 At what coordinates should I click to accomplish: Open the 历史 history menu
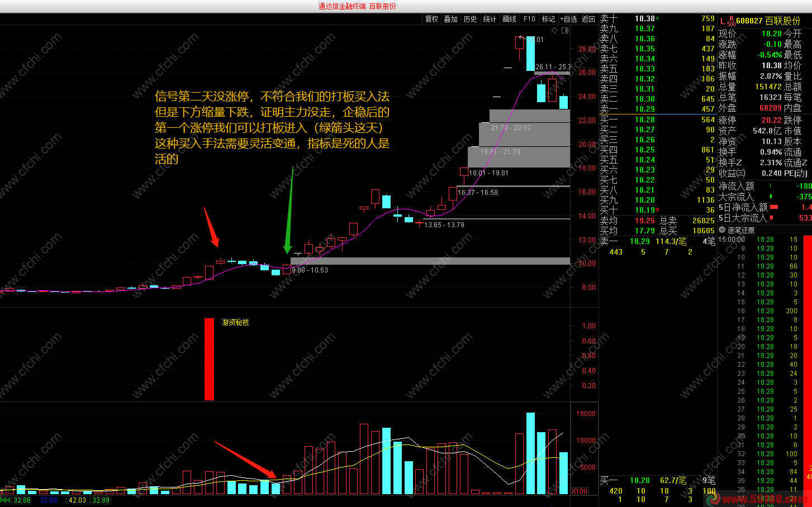coord(471,19)
